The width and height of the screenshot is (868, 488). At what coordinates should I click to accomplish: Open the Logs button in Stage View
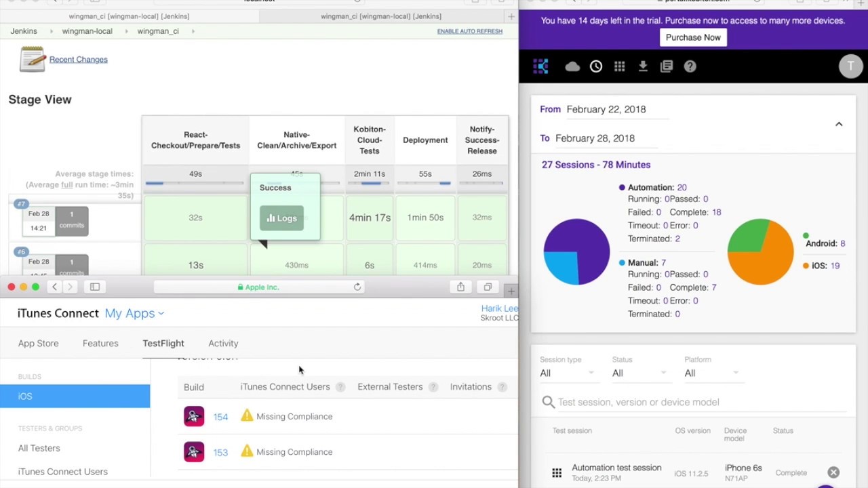pyautogui.click(x=281, y=218)
